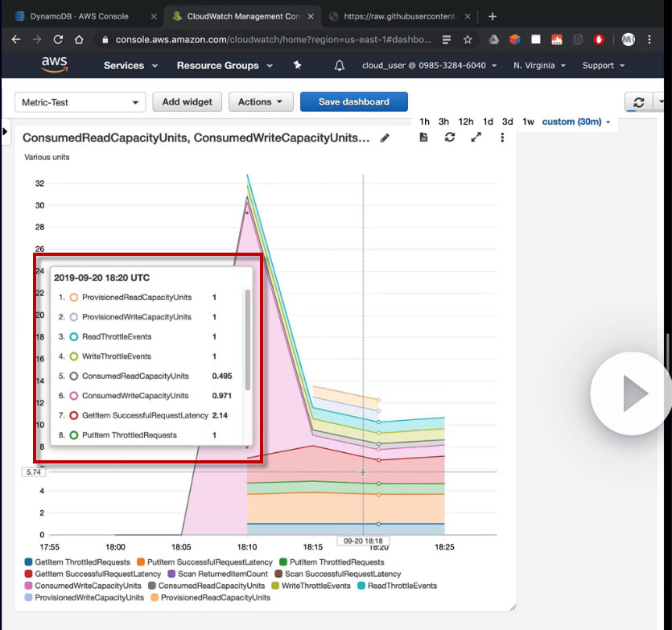This screenshot has width=672, height=630.
Task: Enlarge the widget with the fullscreen arrows icon
Action: click(x=476, y=138)
